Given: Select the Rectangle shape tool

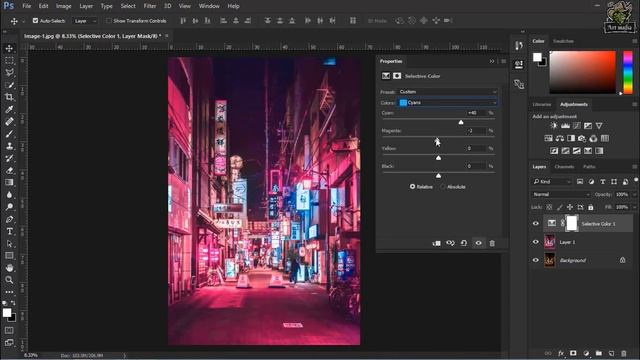Looking at the screenshot, I should [x=9, y=256].
